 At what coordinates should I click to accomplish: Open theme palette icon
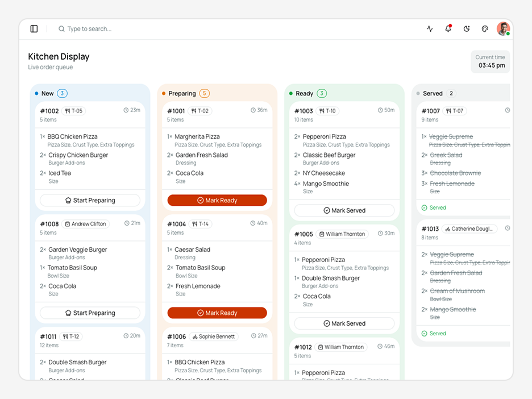(x=485, y=29)
